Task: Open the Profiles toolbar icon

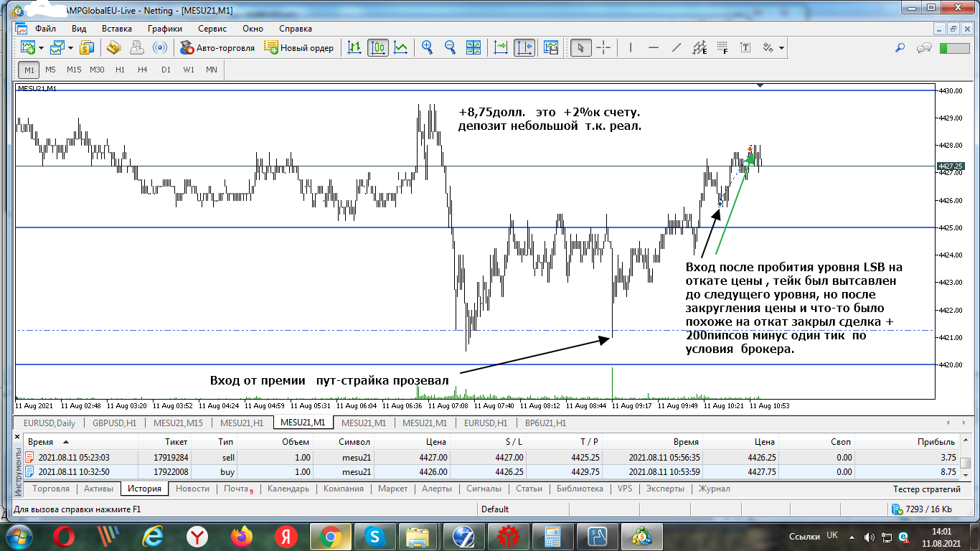Action: pos(57,48)
